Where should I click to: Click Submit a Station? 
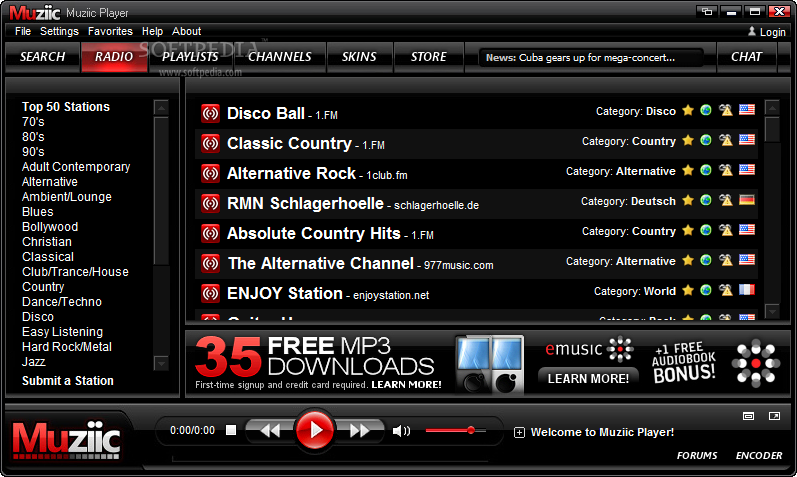(x=68, y=381)
